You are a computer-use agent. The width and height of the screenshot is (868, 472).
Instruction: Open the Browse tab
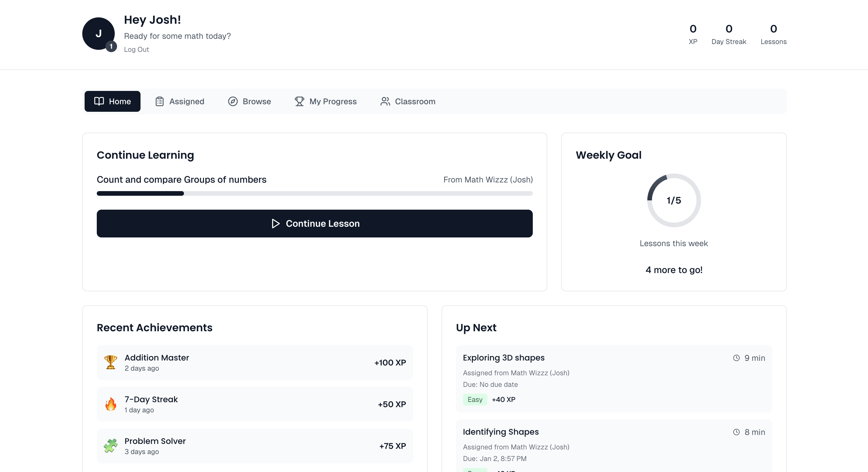point(249,101)
